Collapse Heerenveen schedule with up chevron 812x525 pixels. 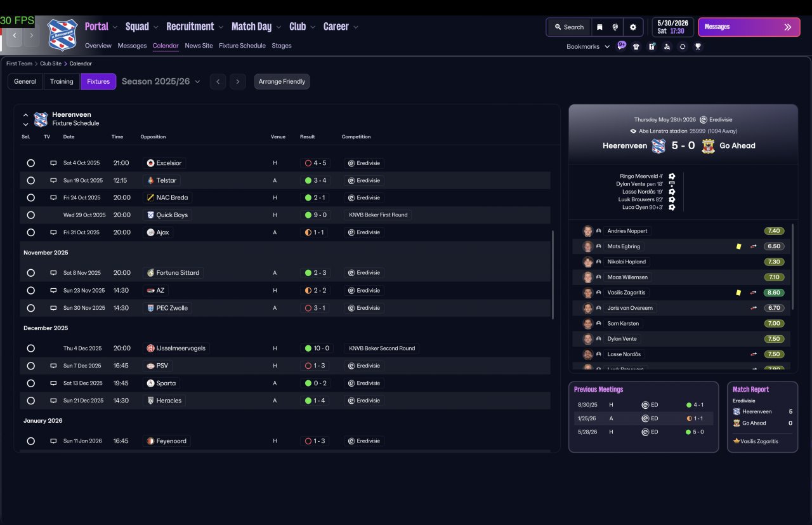coord(25,116)
